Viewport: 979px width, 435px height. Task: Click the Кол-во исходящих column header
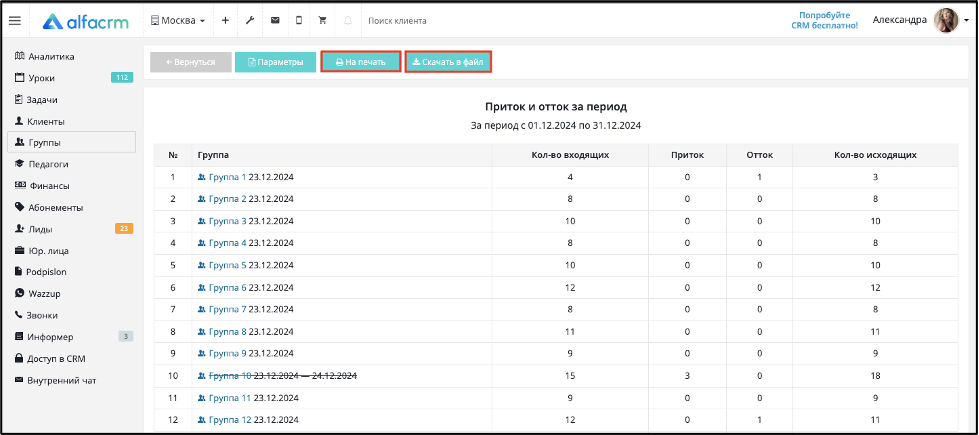pos(875,155)
